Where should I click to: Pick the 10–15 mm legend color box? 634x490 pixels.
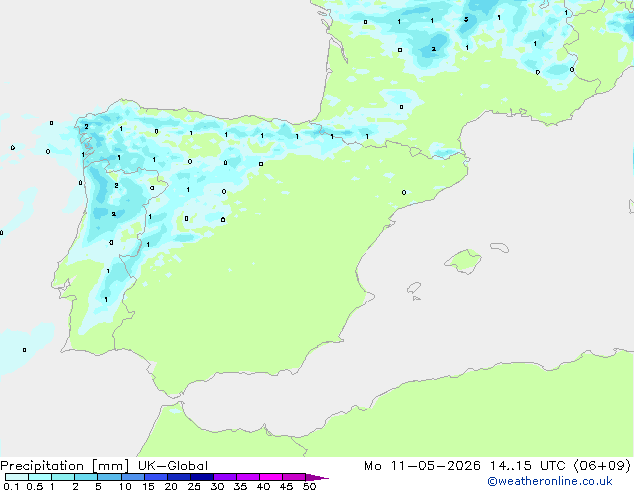coord(132,477)
